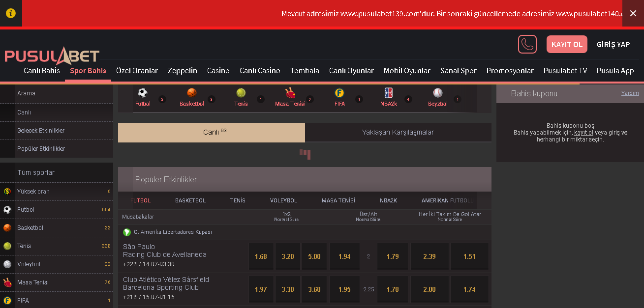This screenshot has width=644, height=308.
Task: Open Mobil Oyunlar menu item
Action: coord(407,71)
